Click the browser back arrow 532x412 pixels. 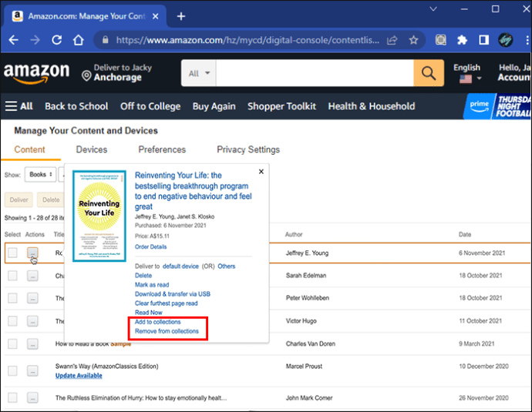[x=14, y=40]
